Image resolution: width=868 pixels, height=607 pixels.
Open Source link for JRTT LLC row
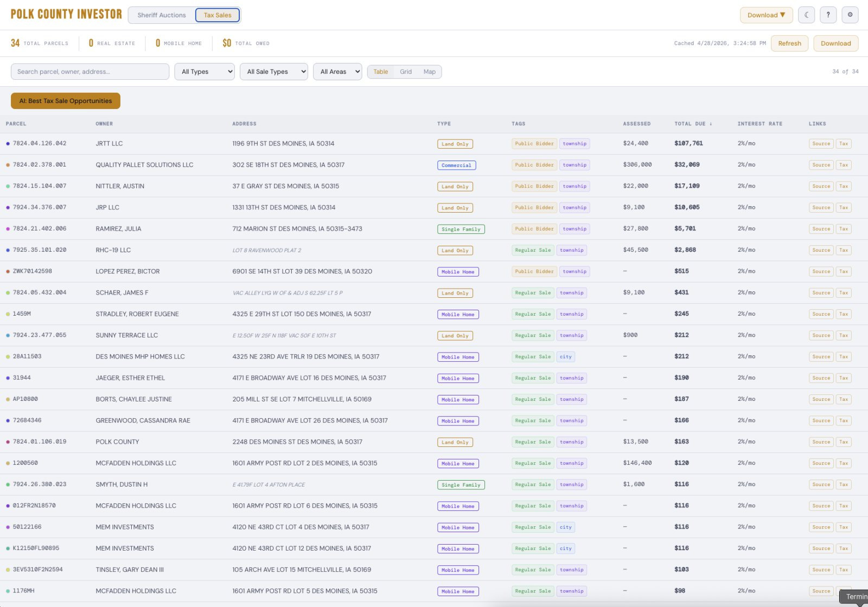tap(821, 144)
